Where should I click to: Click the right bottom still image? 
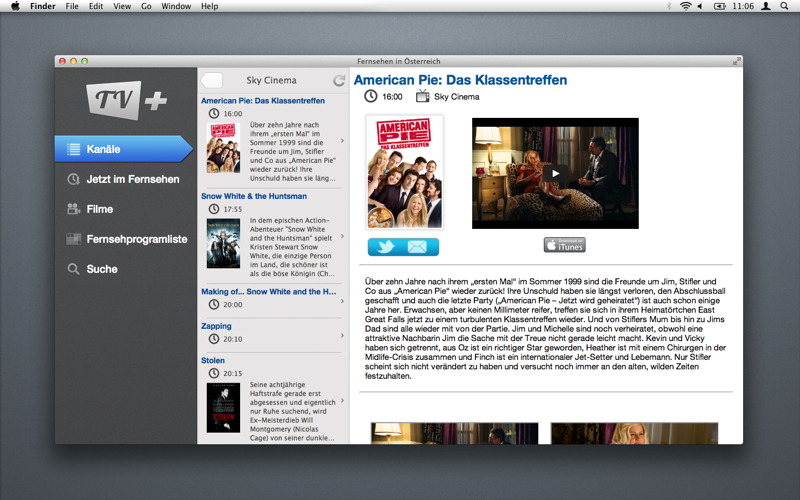pyautogui.click(x=634, y=433)
